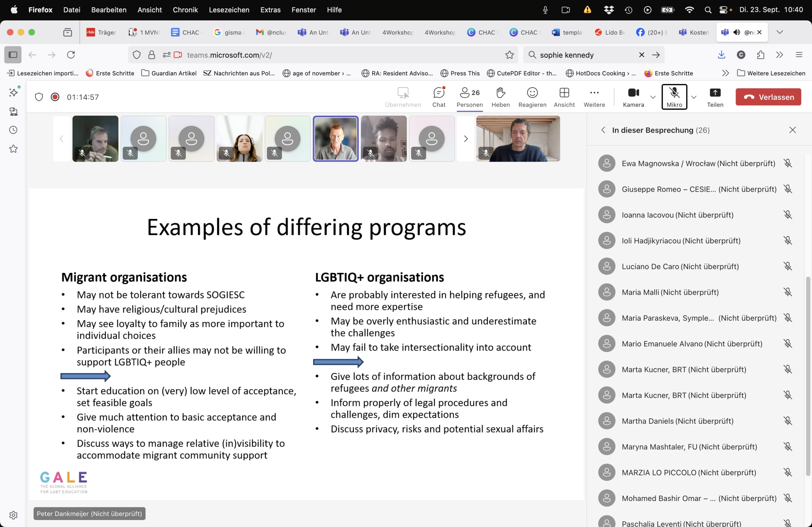812x527 pixels.
Task: Open the Reagieren emoji reactions
Action: click(x=532, y=97)
